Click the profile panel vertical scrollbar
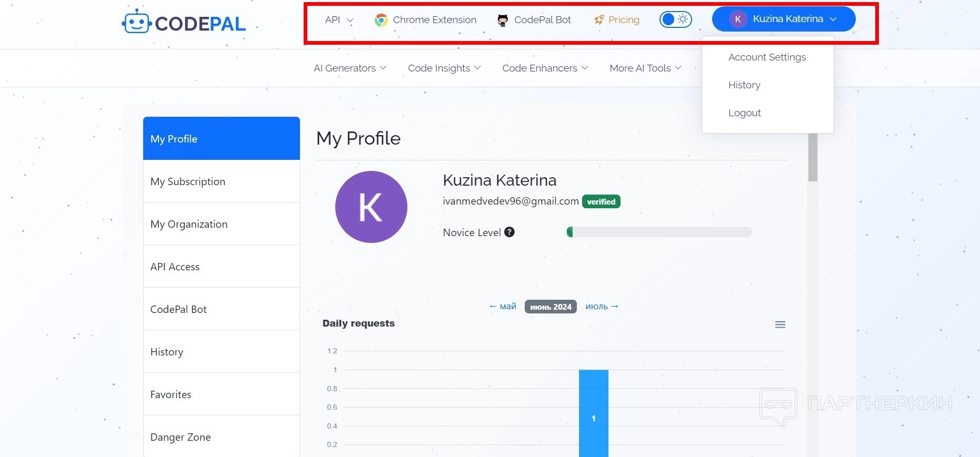980x457 pixels. point(813,158)
